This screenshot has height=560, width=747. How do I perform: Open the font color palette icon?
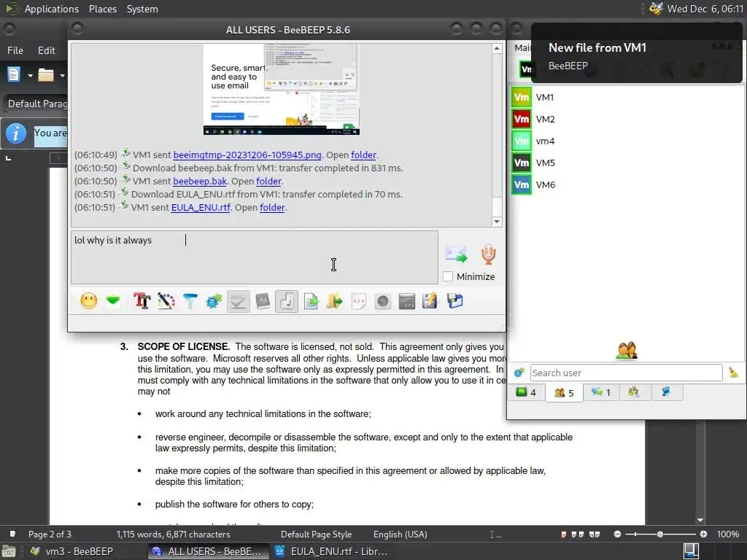(166, 301)
